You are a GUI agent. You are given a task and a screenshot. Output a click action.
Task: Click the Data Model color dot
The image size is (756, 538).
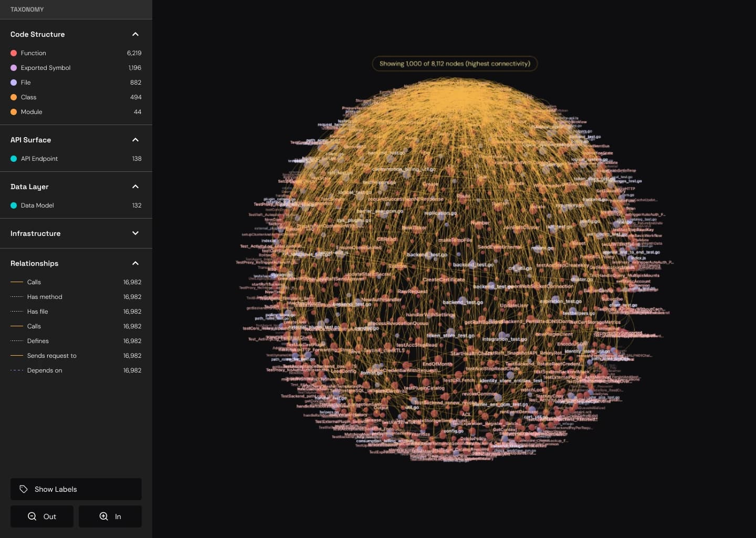[x=14, y=205]
